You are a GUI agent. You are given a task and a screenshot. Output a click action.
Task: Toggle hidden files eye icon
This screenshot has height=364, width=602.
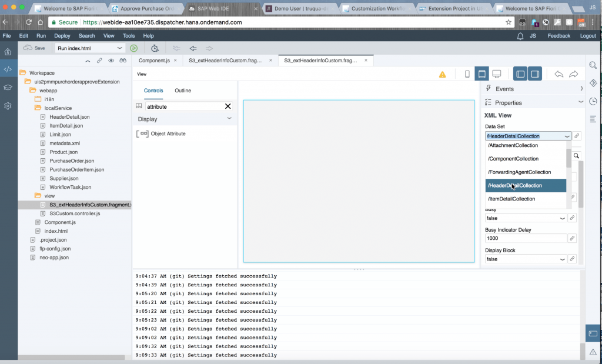111,61
